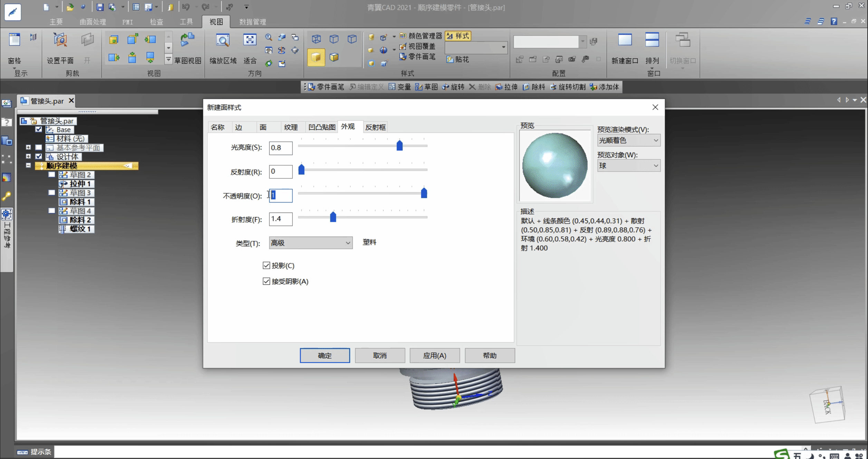Expand the 设计体 tree node

point(28,156)
